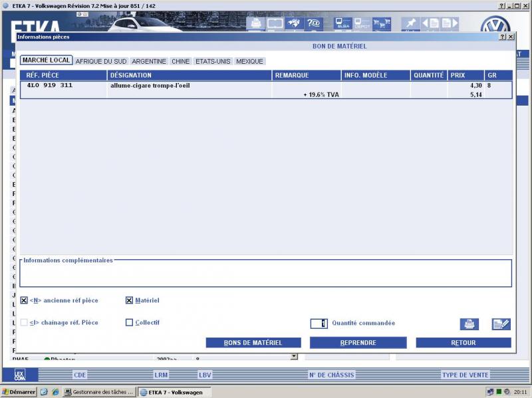
Task: Open the ETATS-UNIS tab
Action: tap(213, 61)
